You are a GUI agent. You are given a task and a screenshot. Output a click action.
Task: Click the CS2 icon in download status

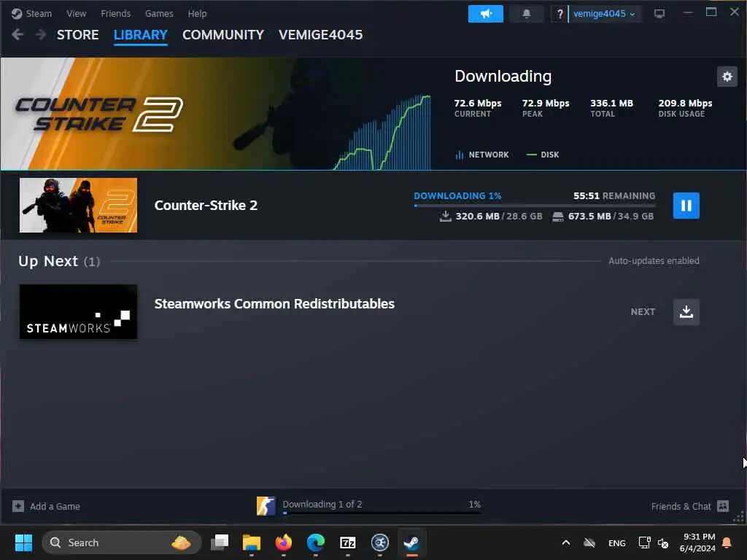[266, 506]
